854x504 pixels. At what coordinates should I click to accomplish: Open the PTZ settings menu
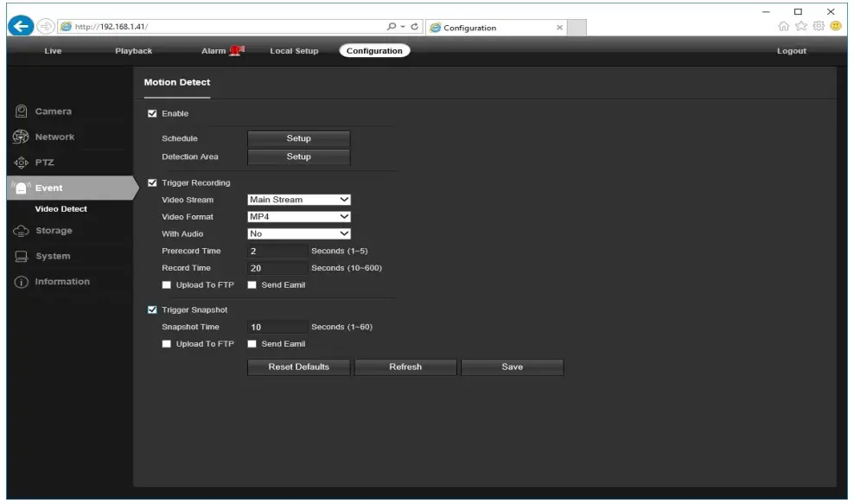point(45,163)
